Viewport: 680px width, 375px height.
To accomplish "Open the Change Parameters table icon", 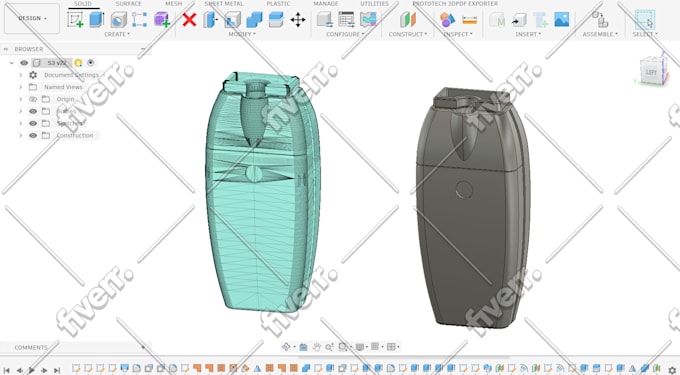I will 346,20.
